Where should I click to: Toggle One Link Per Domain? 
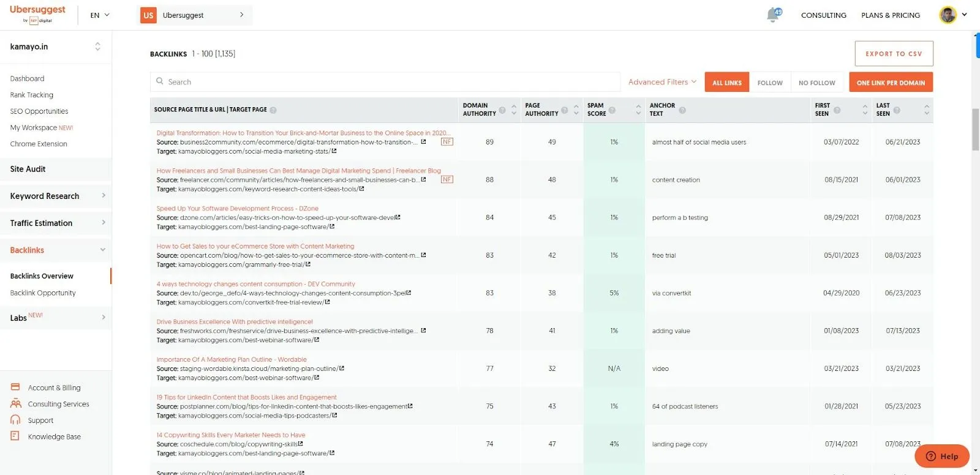point(891,82)
